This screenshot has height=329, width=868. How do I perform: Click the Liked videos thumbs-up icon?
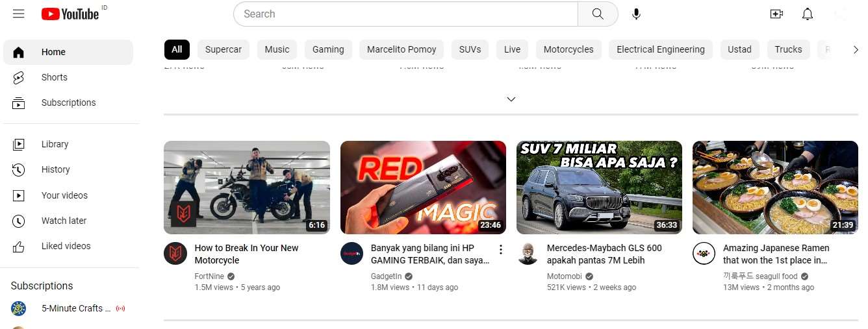(18, 246)
